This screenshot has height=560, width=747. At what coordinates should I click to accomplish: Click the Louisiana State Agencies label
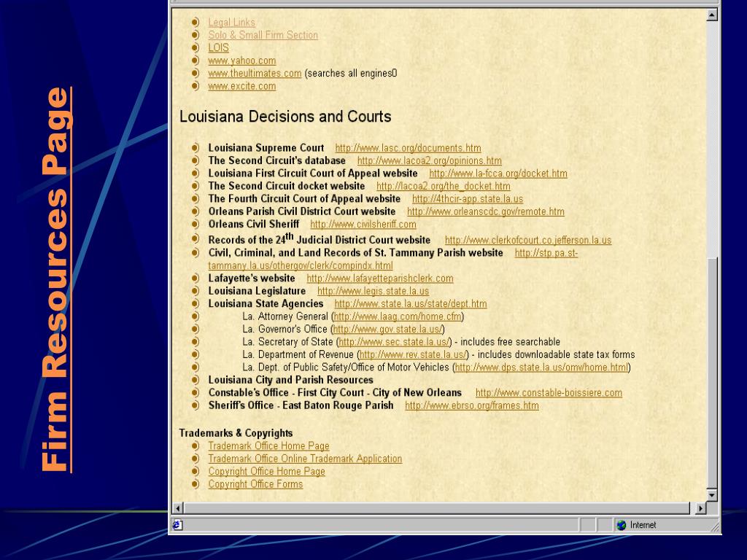click(266, 304)
